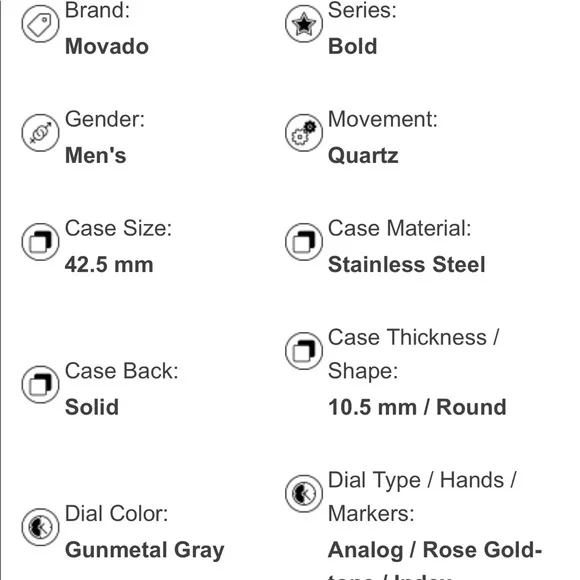Click the Solid case back value
The width and height of the screenshot is (580, 580).
[92, 407]
